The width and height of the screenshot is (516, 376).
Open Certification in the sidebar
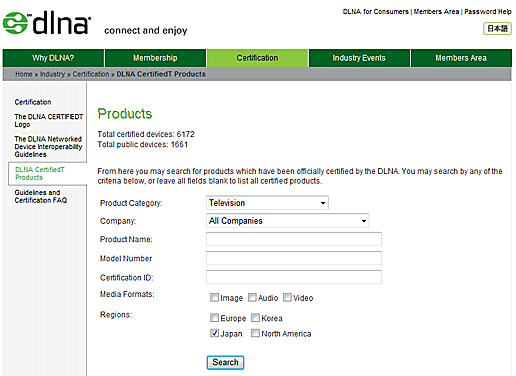tap(33, 102)
